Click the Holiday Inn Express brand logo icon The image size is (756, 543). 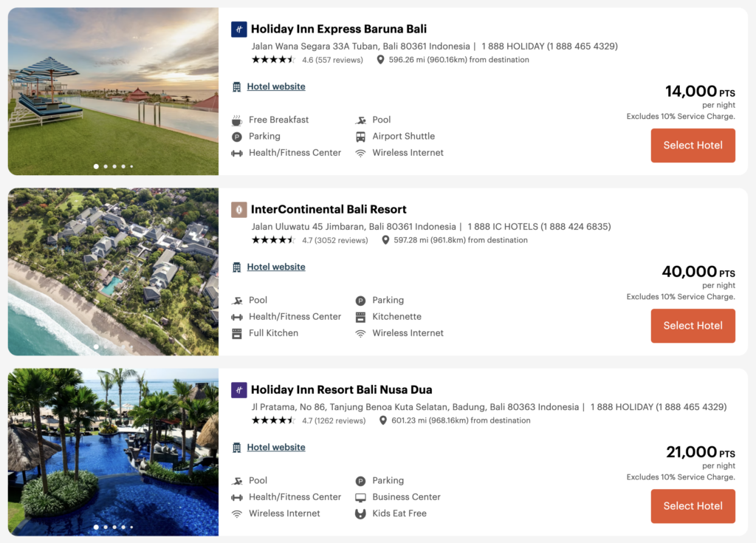pyautogui.click(x=238, y=29)
